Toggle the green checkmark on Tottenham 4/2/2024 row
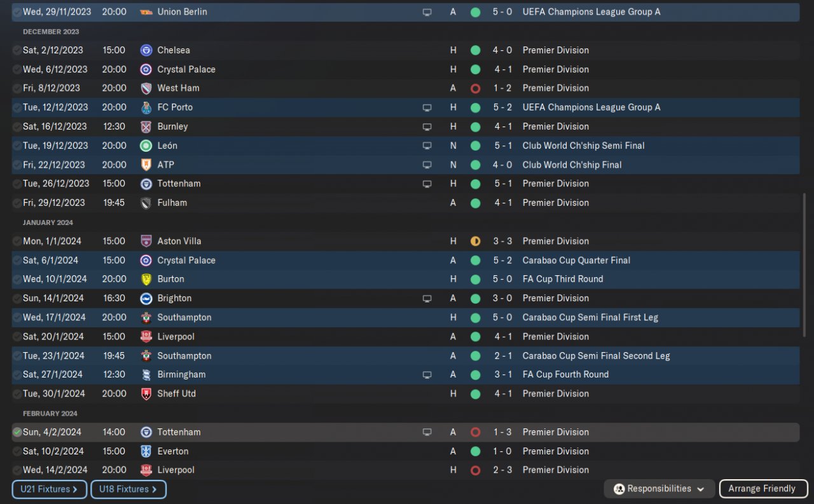The width and height of the screenshot is (814, 504). click(17, 432)
